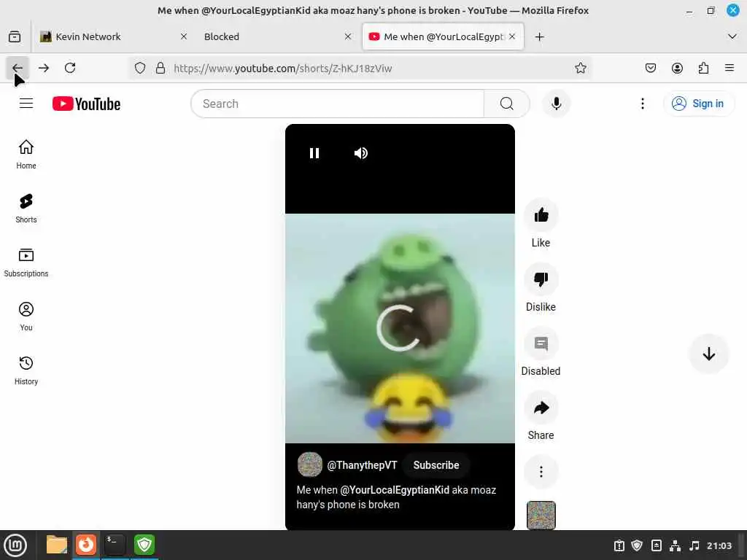
Task: Open the @YourLocalEgyptianKid mention link
Action: 395,490
